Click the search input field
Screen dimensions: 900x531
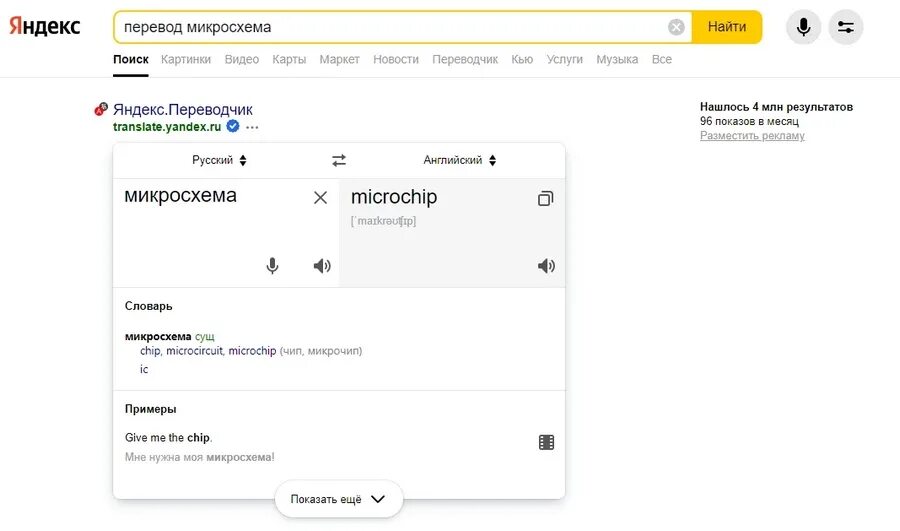[x=390, y=27]
